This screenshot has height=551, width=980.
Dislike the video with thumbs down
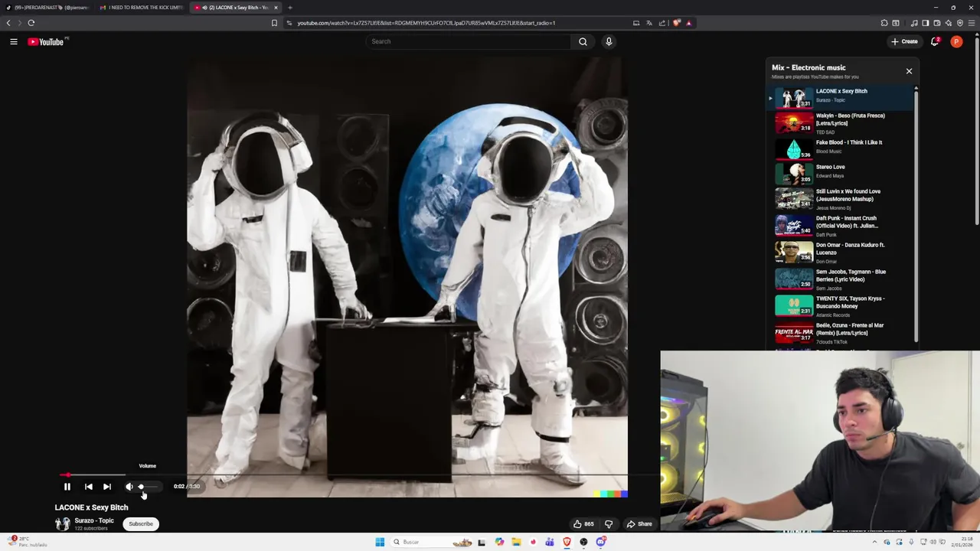pos(609,524)
